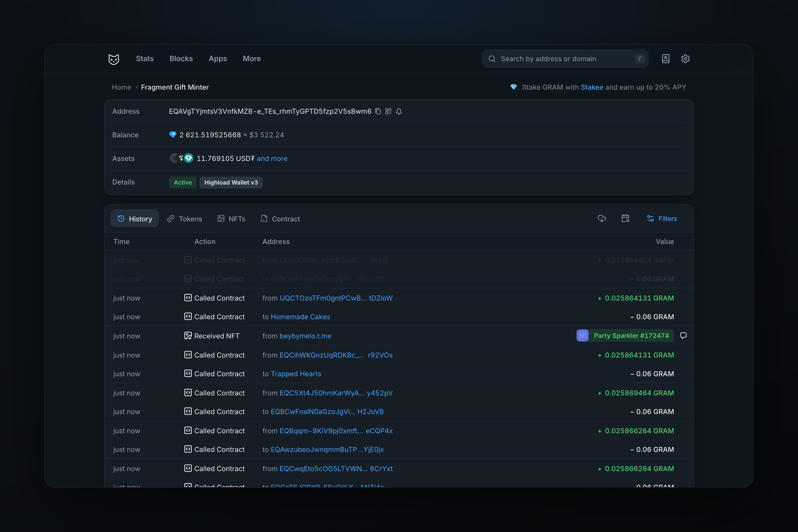Open the More menu
Viewport: 798px width, 532px height.
[x=252, y=59]
